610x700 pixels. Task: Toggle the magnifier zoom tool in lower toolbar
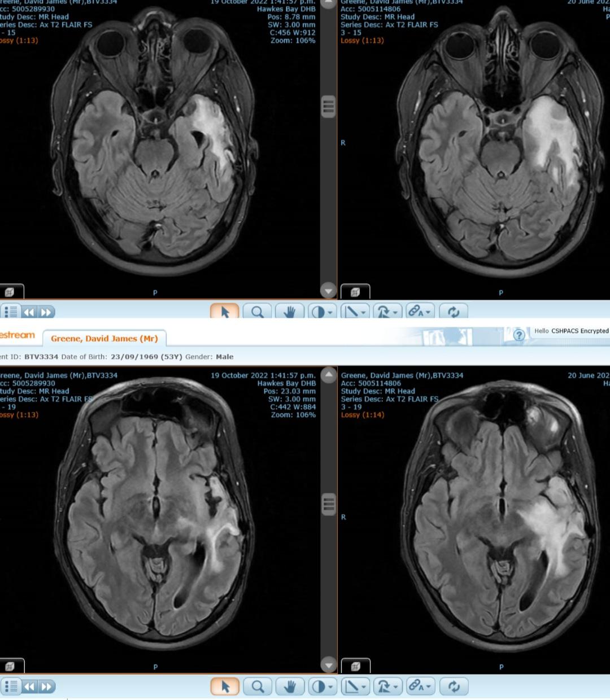(x=258, y=686)
